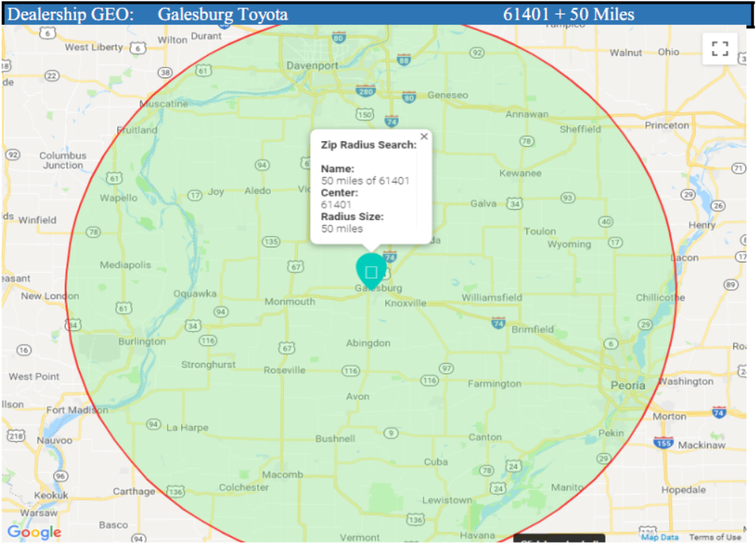Click the Morton town label
This screenshot has height=551, width=756.
669,416
